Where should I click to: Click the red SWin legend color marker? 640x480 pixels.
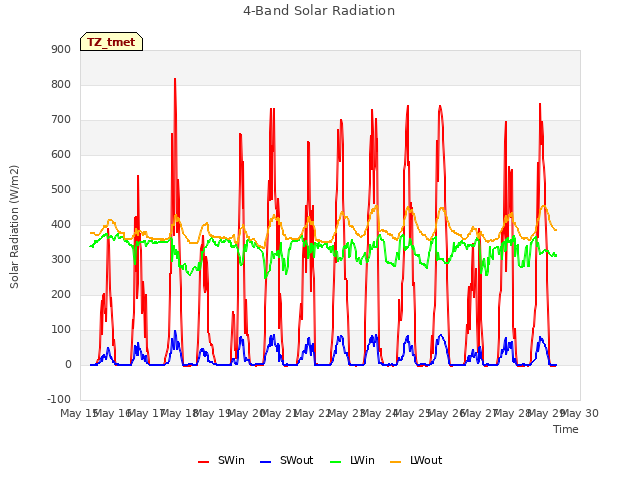203,462
